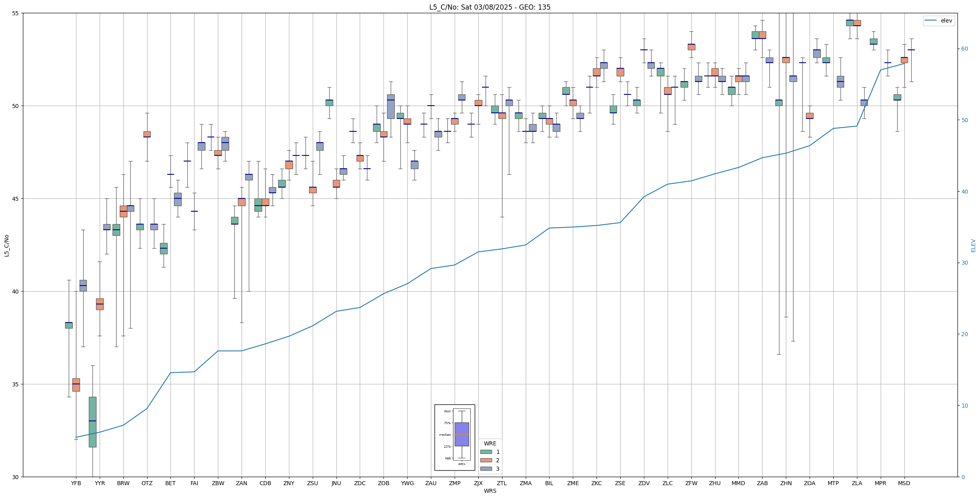Click the WRS x-axis label
980x498 pixels.
[490, 491]
